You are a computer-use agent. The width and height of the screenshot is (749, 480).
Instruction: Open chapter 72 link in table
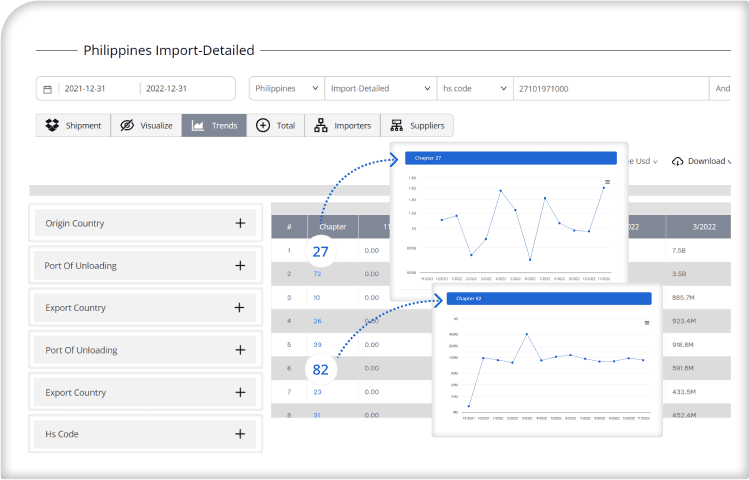[x=317, y=274]
